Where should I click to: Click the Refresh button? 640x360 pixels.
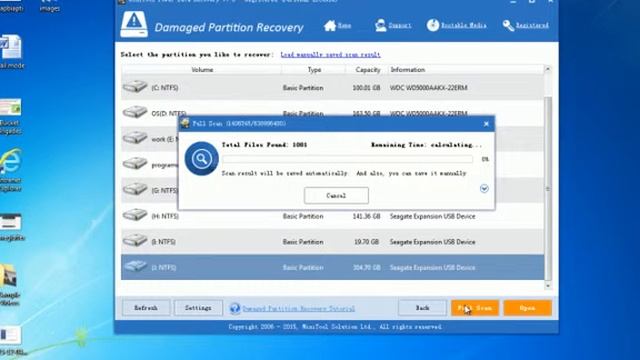click(x=146, y=308)
